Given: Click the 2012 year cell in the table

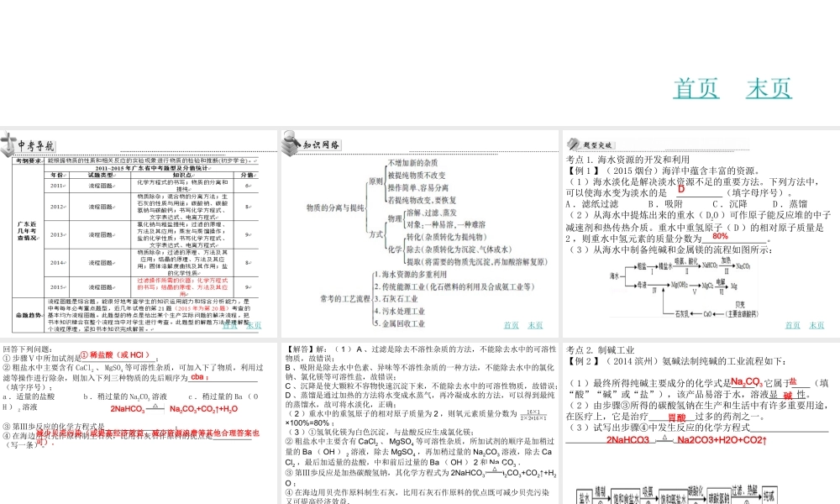Looking at the screenshot, I should click(57, 207).
